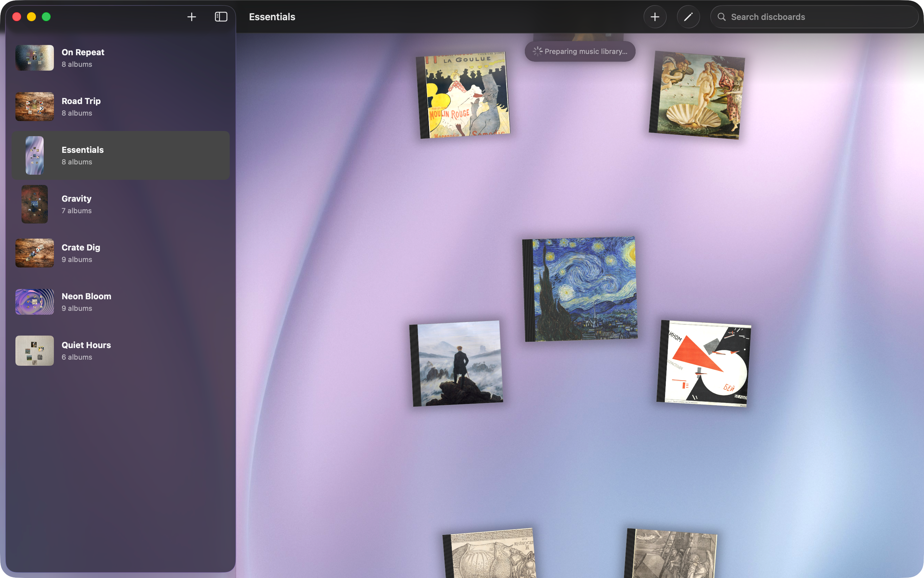The height and width of the screenshot is (578, 924).
Task: Toggle the sidebar visibility icon
Action: coord(221,17)
